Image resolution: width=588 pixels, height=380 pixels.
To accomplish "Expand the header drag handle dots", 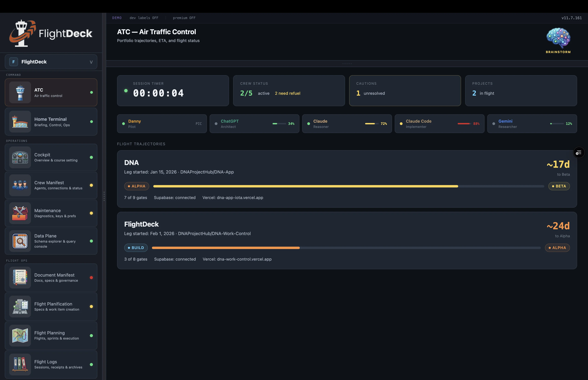I will coord(347,63).
